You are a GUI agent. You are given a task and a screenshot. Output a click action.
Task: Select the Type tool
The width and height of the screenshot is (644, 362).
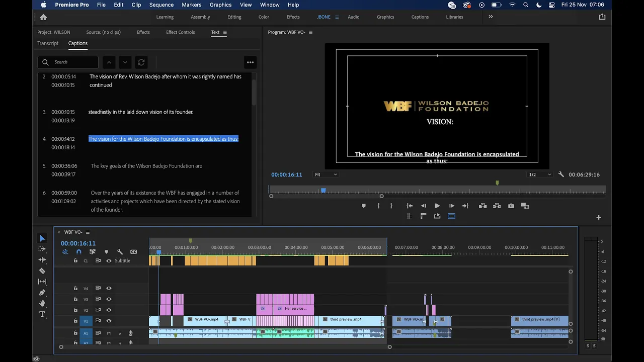[42, 315]
